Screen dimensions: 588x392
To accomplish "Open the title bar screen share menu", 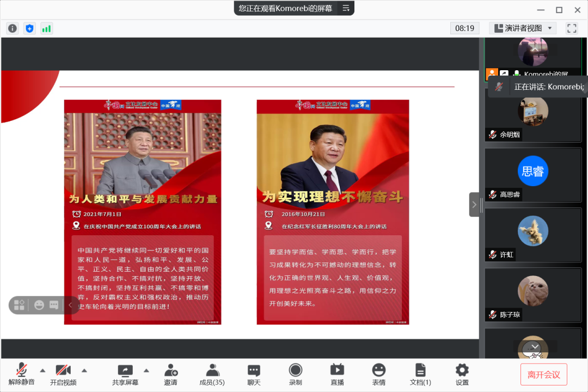I will (x=345, y=9).
